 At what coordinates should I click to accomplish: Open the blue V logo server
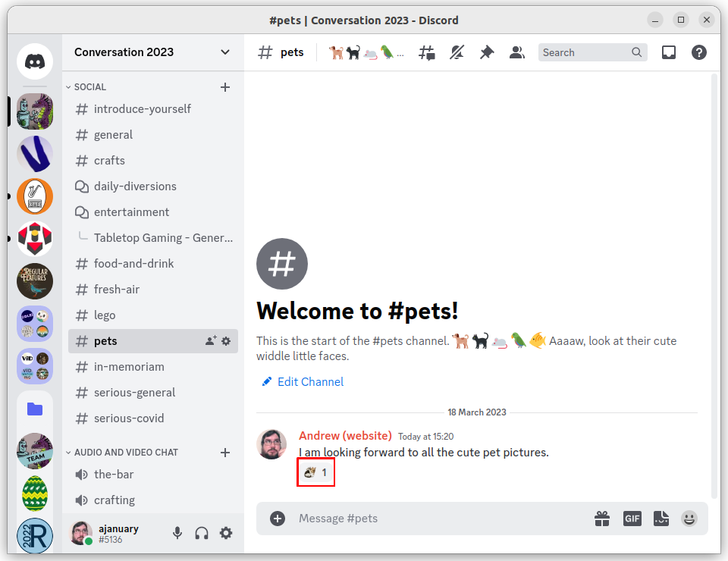click(35, 154)
